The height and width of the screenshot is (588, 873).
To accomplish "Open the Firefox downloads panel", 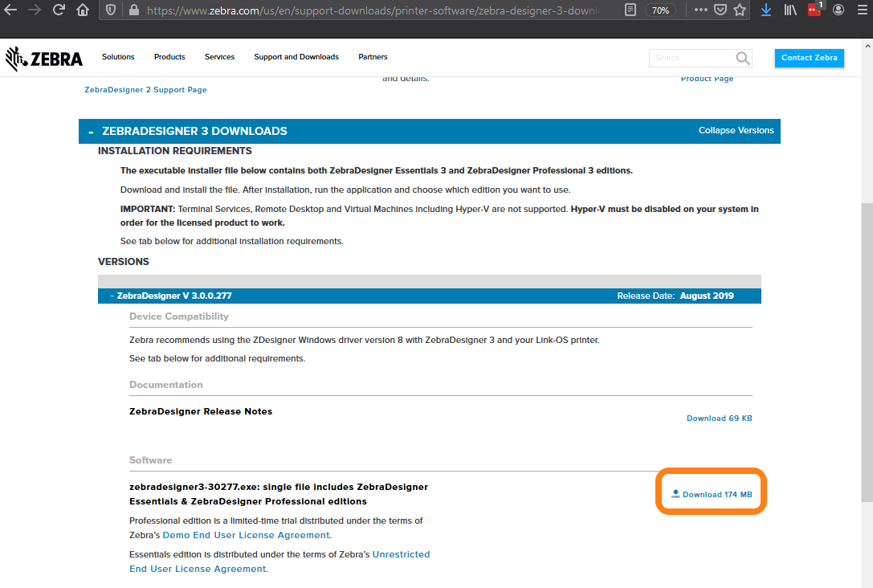I will [766, 10].
